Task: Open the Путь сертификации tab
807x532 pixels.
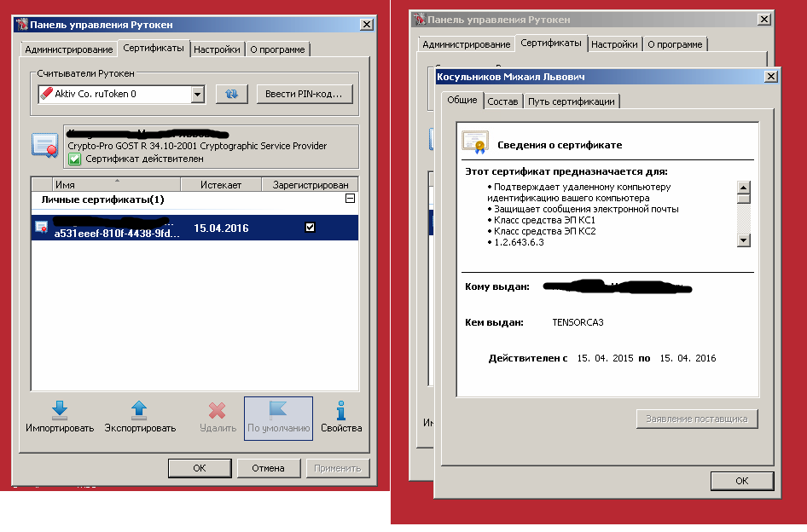Action: point(571,101)
